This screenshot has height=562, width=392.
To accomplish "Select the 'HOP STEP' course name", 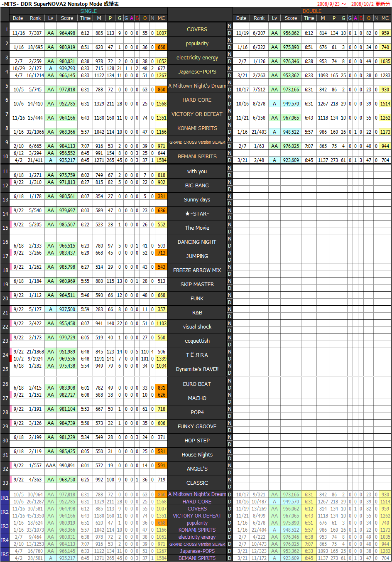I will pos(197,441).
